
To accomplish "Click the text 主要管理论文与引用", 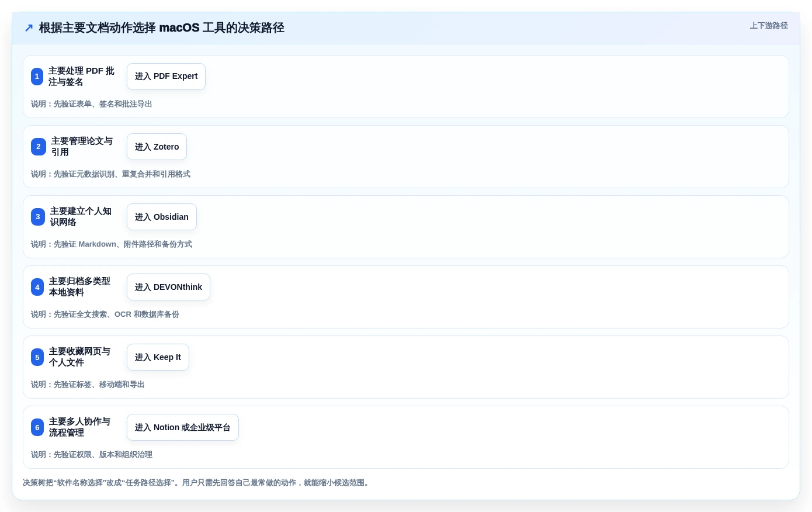I will pyautogui.click(x=82, y=147).
